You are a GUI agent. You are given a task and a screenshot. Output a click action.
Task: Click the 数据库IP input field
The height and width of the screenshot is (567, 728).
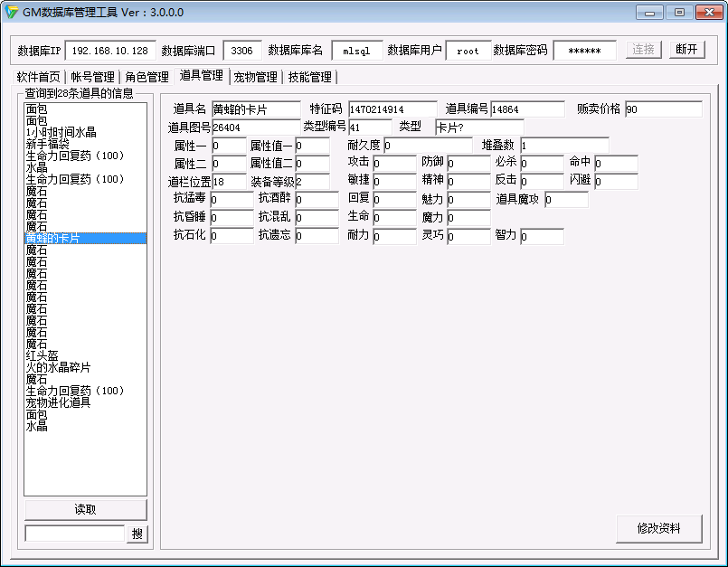click(x=110, y=51)
